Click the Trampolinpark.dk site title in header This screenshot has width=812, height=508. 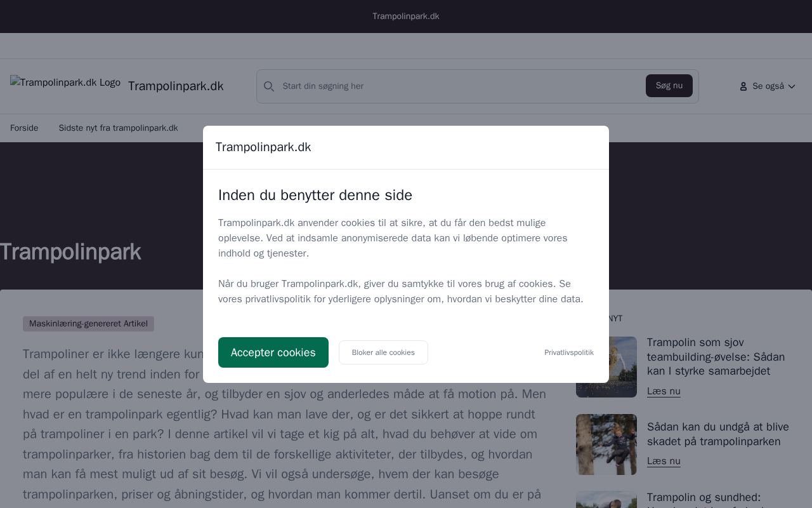click(176, 86)
